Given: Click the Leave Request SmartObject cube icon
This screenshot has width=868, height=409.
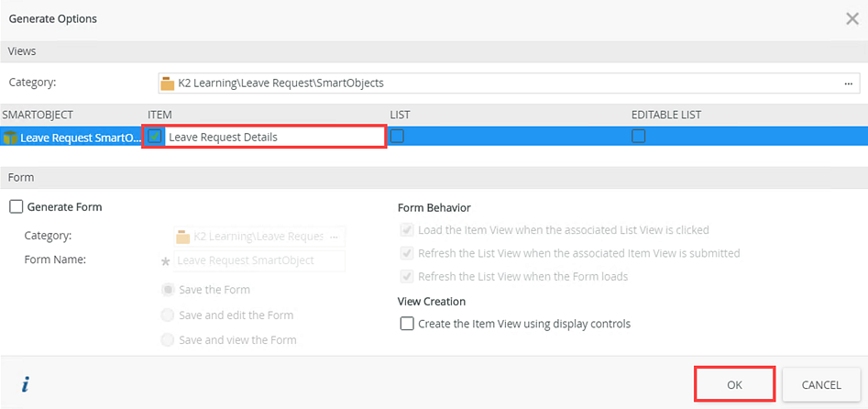Looking at the screenshot, I should [x=9, y=138].
